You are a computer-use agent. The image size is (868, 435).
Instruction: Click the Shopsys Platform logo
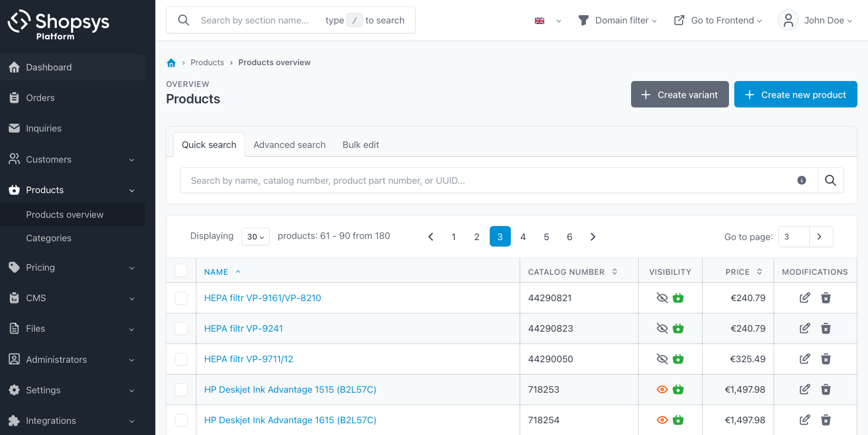click(58, 25)
